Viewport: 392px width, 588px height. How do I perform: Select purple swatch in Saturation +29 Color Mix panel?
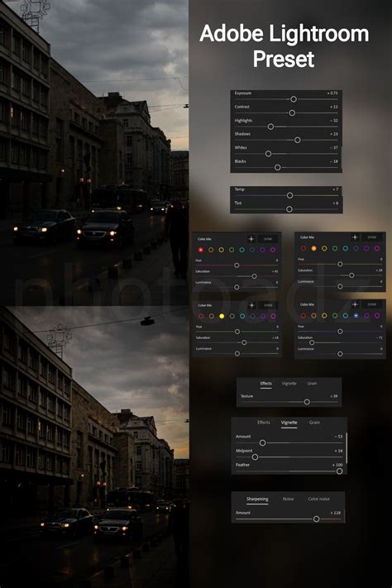(x=366, y=248)
